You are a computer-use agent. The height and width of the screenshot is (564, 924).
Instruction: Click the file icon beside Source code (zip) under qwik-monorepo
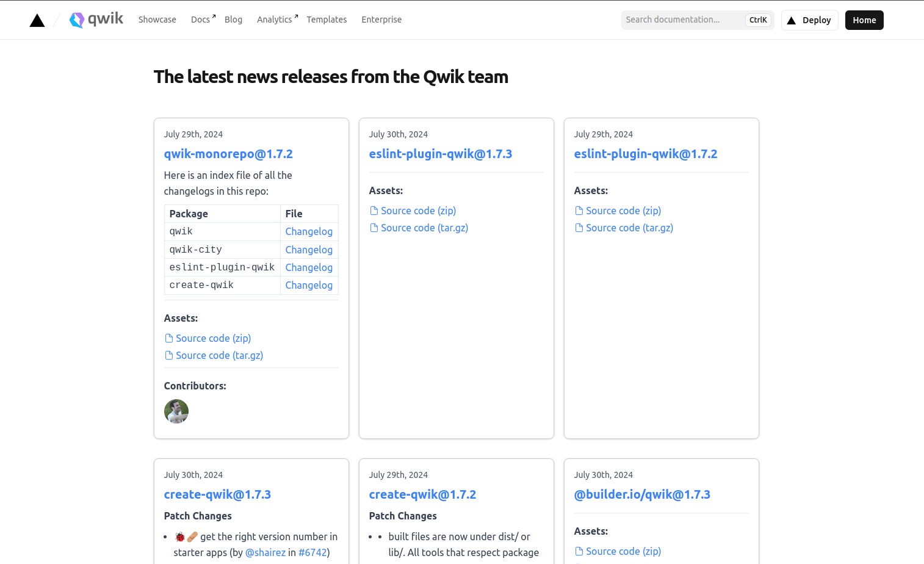click(x=168, y=338)
